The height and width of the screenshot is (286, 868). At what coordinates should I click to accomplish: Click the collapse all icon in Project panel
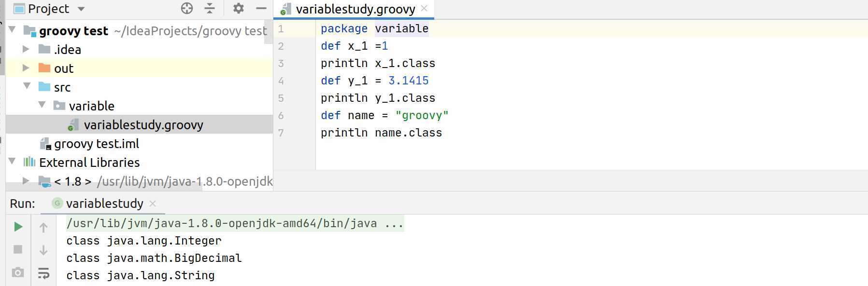(x=210, y=8)
